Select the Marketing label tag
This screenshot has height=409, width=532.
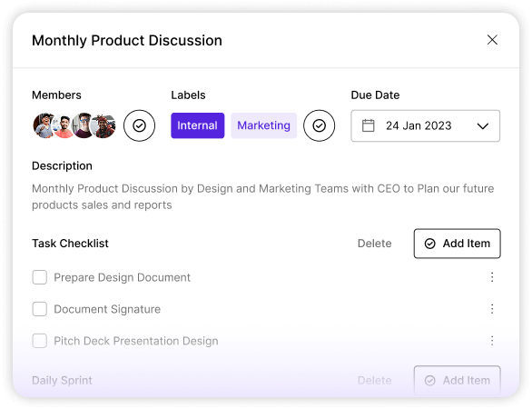coord(263,125)
